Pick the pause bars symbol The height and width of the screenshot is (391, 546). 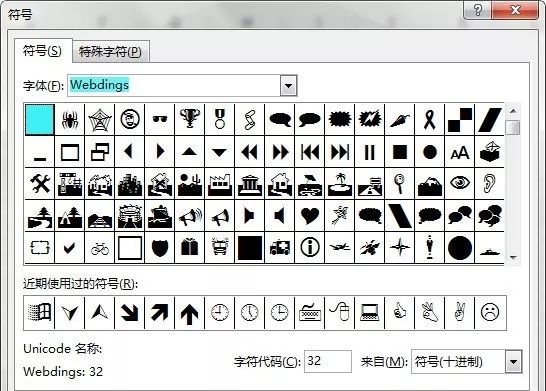click(x=369, y=152)
